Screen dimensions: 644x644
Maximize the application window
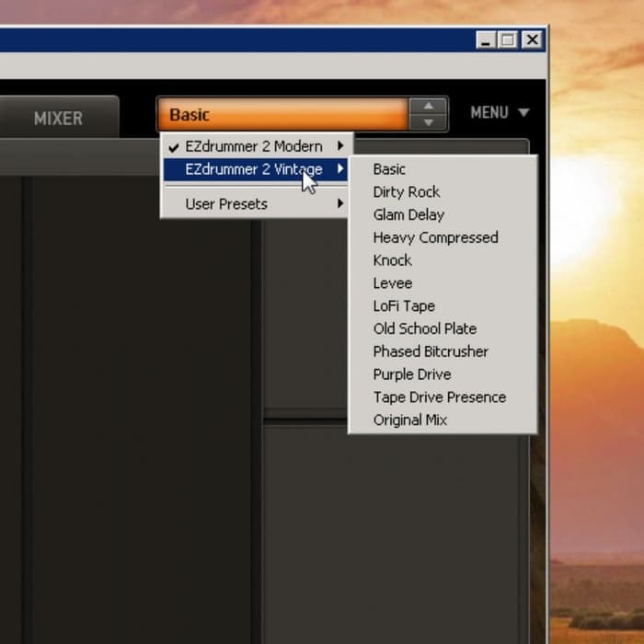point(507,40)
